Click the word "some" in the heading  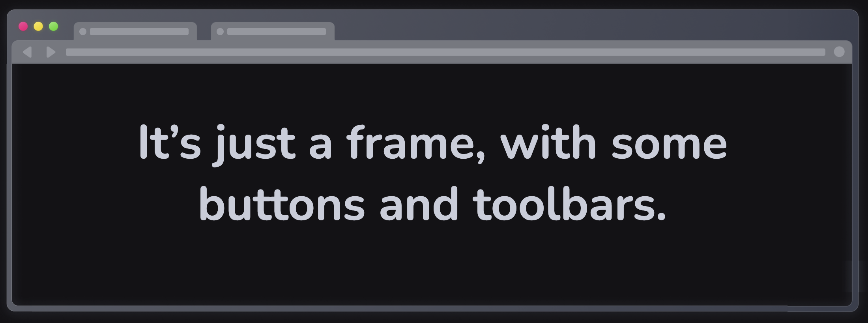pyautogui.click(x=669, y=144)
